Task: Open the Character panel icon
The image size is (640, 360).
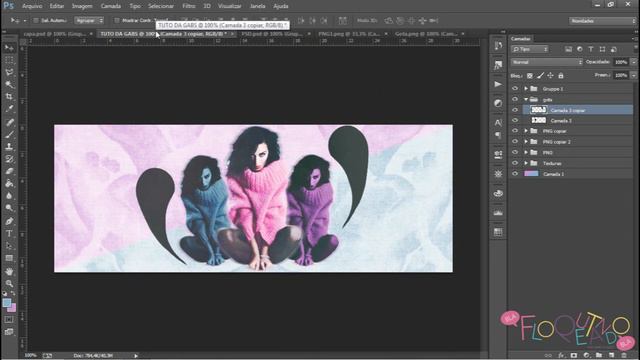Action: (498, 122)
